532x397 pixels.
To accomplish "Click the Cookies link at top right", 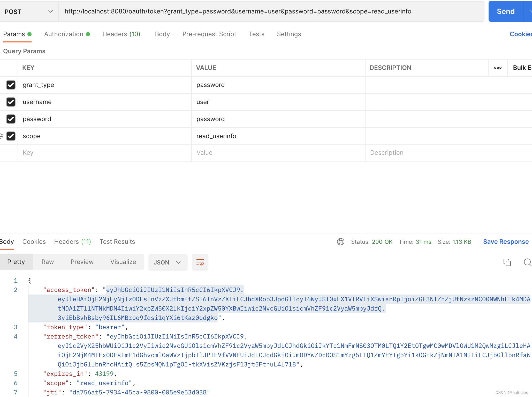I will point(521,34).
